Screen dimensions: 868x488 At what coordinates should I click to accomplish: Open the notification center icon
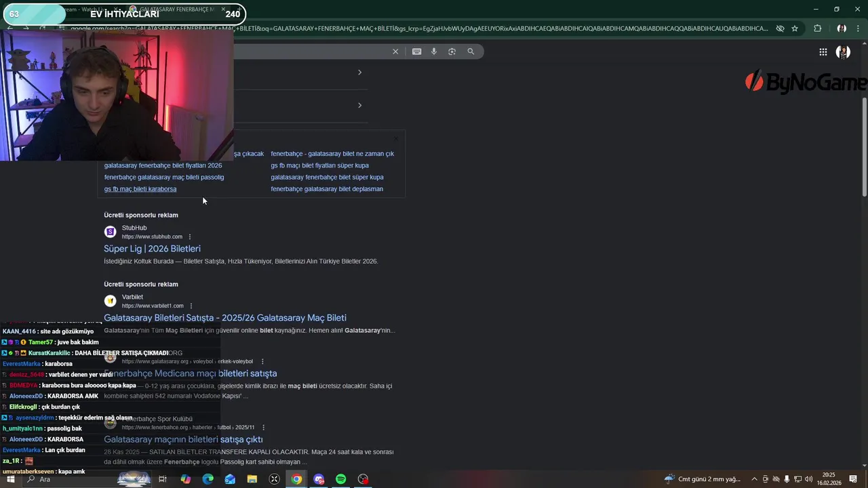[x=853, y=479]
